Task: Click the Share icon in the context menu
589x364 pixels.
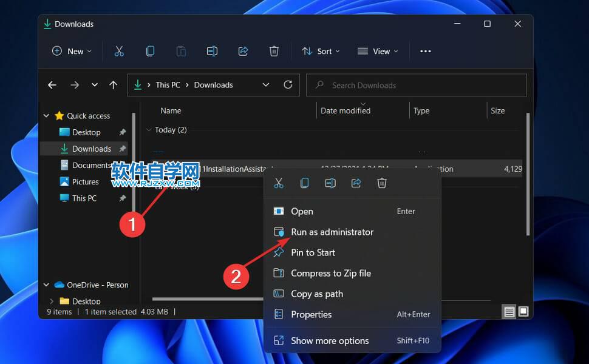Action: pos(356,183)
